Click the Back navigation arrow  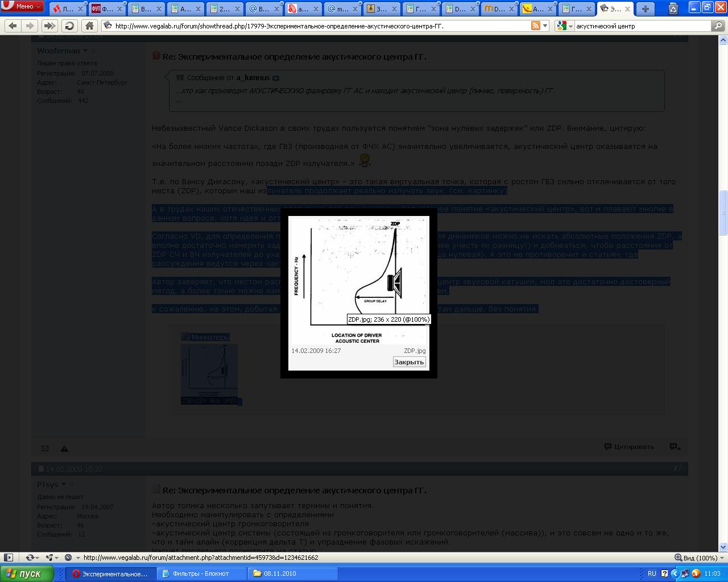click(13, 26)
